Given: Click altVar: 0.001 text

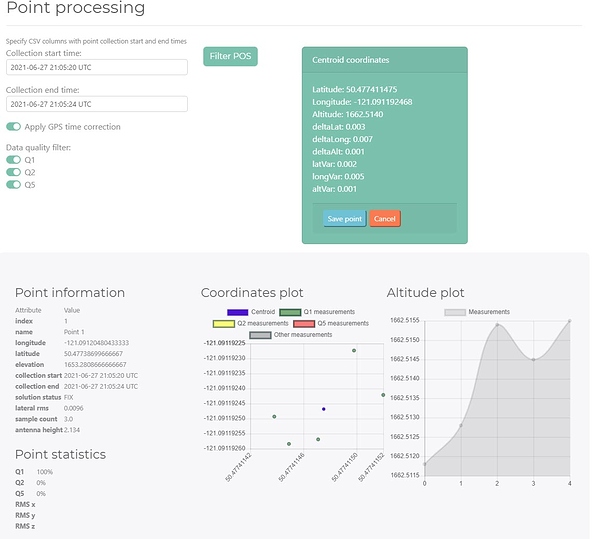Looking at the screenshot, I should [334, 189].
